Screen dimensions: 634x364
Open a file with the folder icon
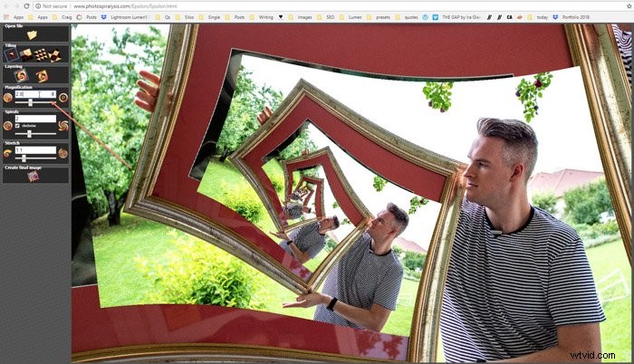point(32,35)
